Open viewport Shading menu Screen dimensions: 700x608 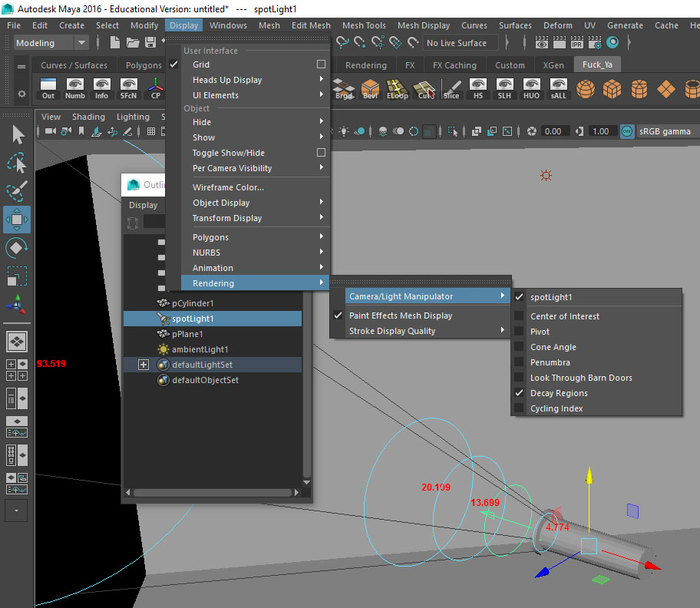88,117
